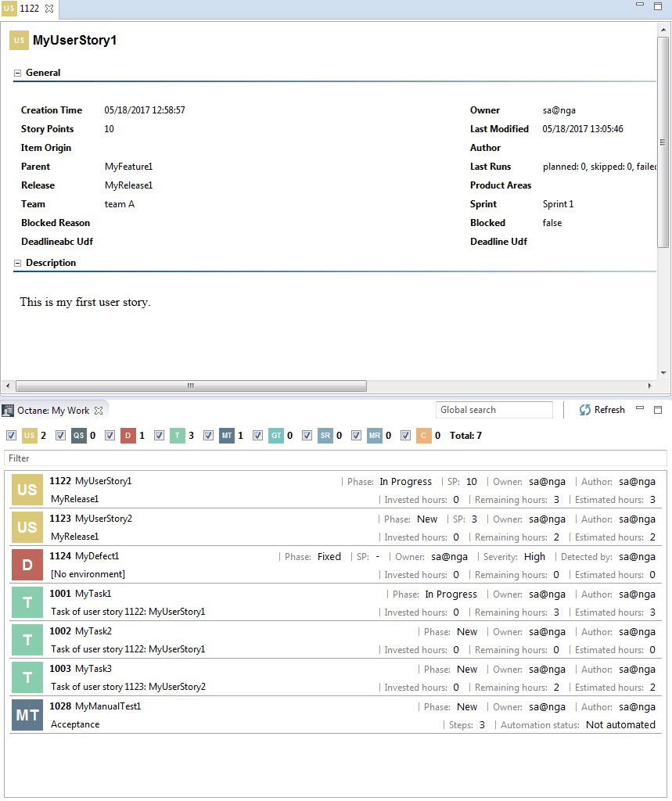672x801 pixels.
Task: Select the MT icon for MyManualTest1
Action: pos(27,715)
